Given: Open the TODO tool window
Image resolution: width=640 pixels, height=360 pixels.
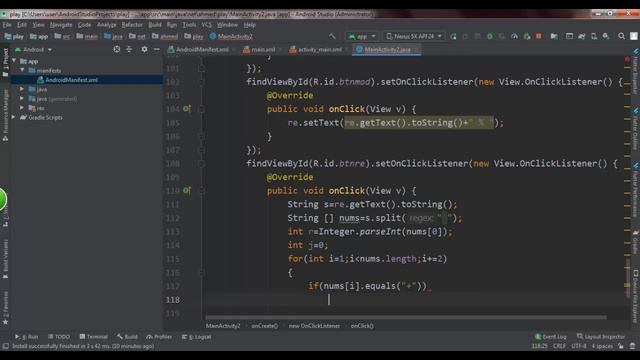Looking at the screenshot, I should point(59,337).
